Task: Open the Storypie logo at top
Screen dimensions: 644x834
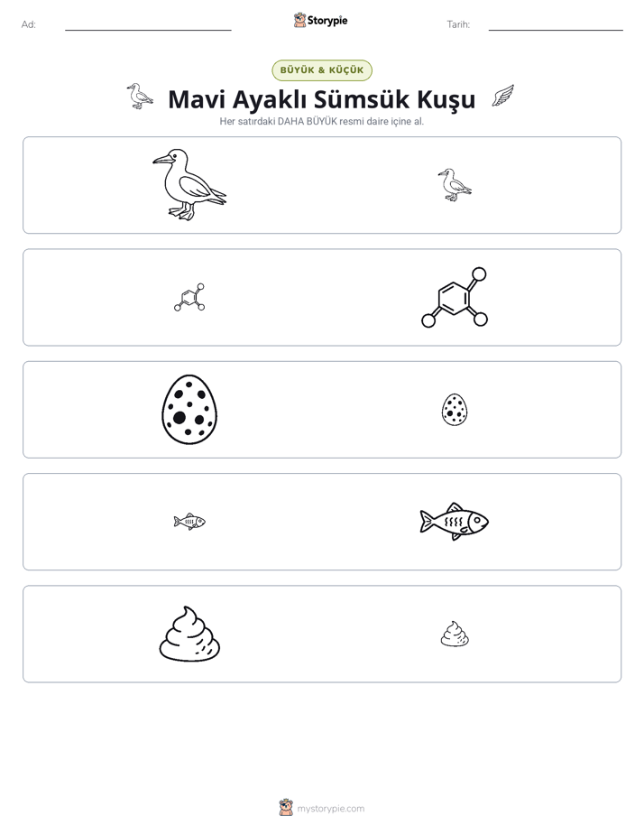Action: [320, 20]
